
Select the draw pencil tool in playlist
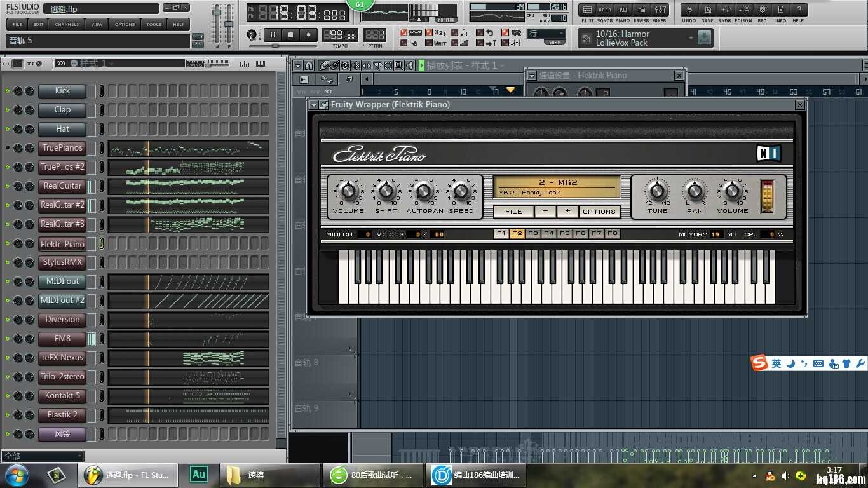324,65
